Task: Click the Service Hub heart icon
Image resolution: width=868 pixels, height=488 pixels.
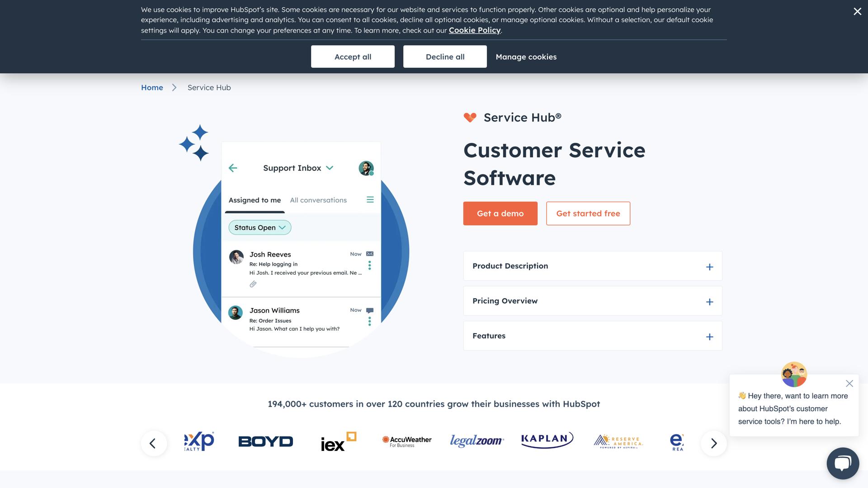Action: (469, 117)
